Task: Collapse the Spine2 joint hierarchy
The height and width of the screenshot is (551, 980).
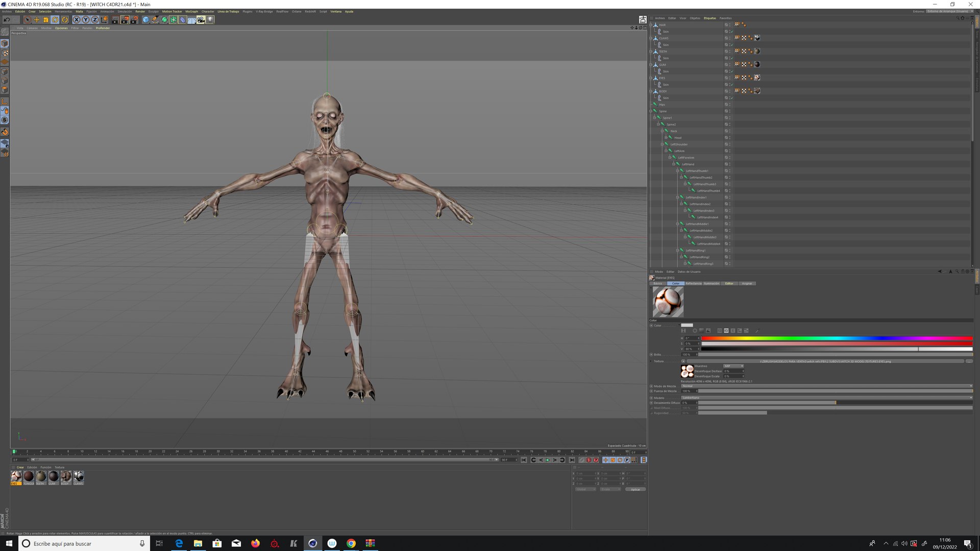Action: (x=658, y=124)
